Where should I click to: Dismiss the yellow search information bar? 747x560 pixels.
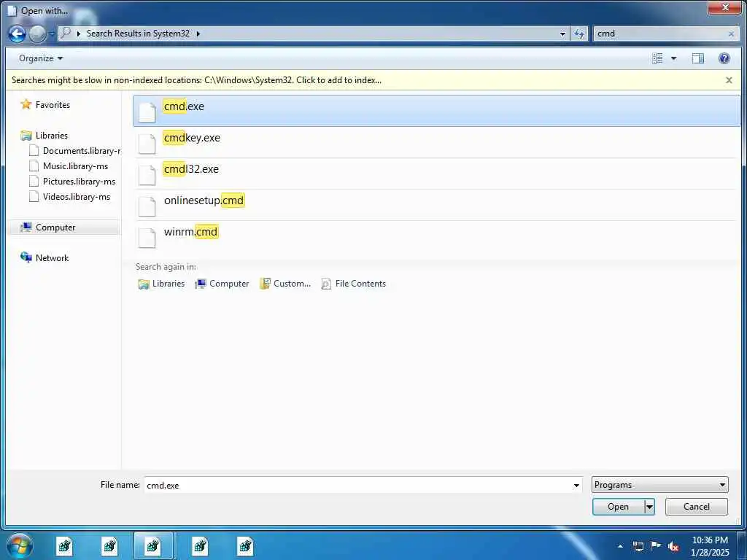pyautogui.click(x=729, y=80)
